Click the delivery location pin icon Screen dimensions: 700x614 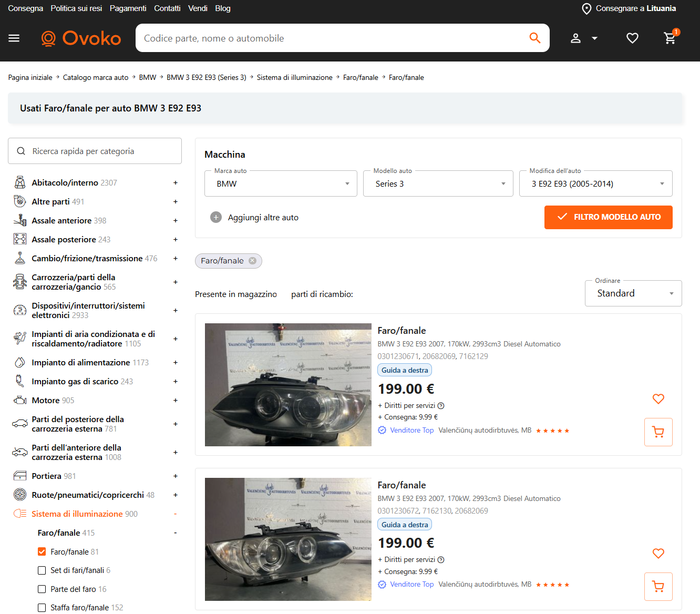[x=586, y=9]
